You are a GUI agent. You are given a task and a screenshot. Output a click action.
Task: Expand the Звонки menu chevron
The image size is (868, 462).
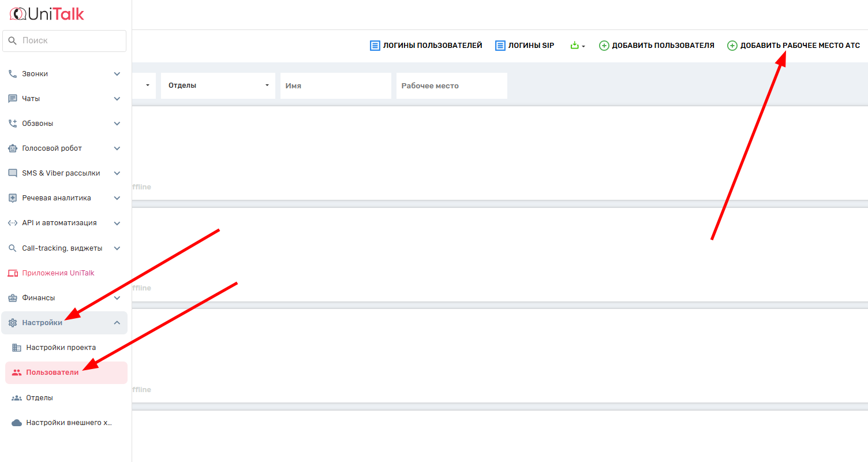117,74
